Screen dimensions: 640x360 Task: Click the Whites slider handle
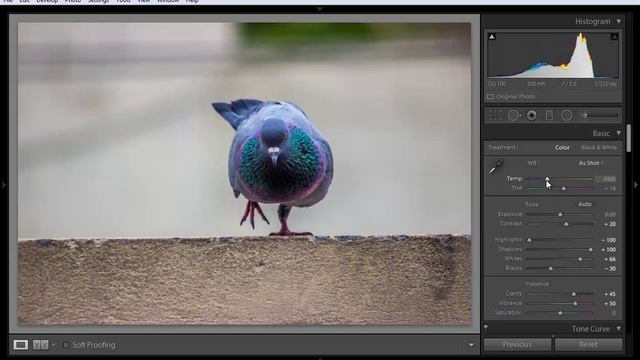point(580,259)
